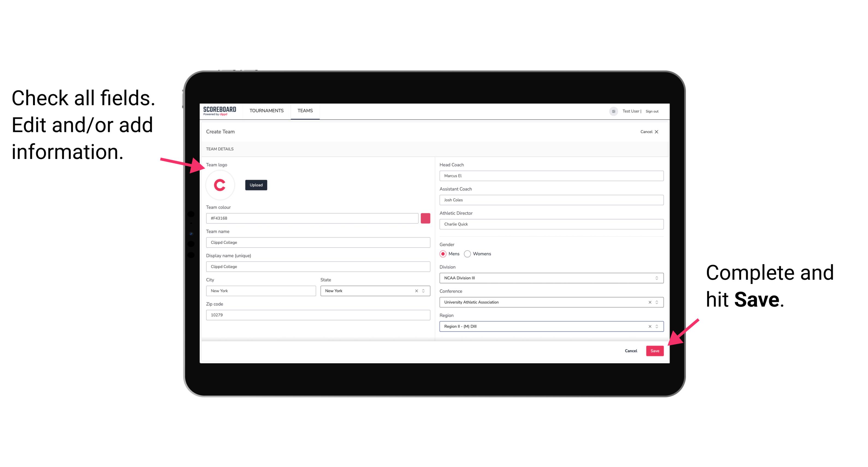Click the Scoreboard logo icon
Image resolution: width=868 pixels, height=467 pixels.
tap(221, 111)
